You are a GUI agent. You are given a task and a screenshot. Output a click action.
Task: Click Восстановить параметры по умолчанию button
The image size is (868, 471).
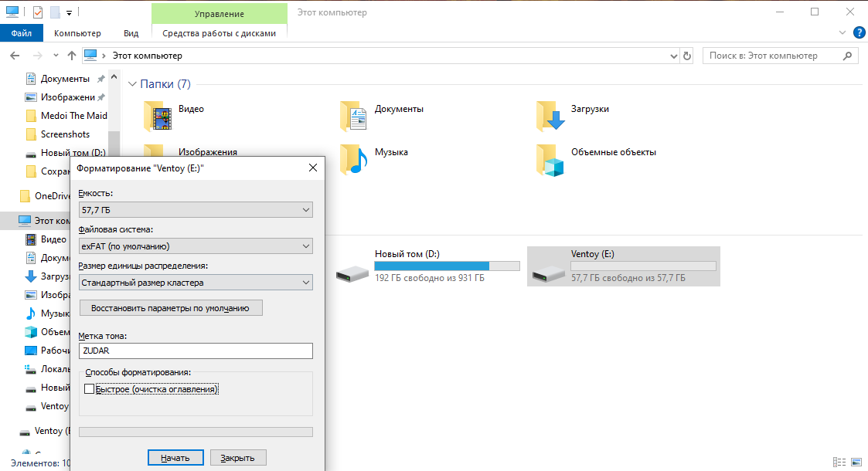pos(171,308)
